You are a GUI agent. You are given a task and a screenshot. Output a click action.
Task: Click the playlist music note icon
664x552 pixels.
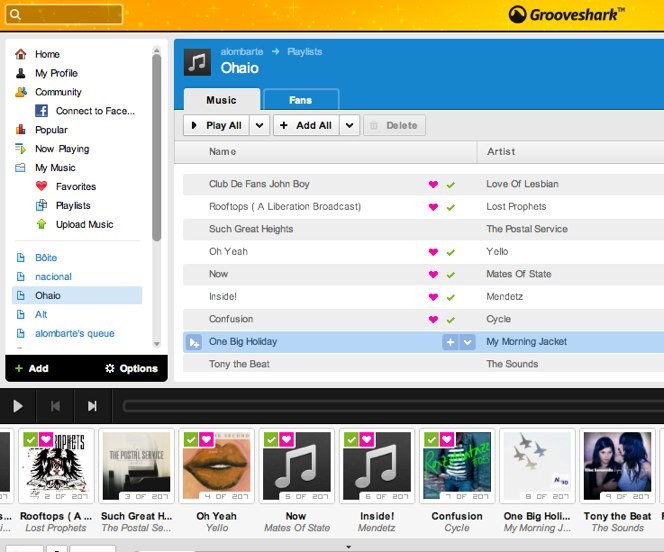(197, 62)
